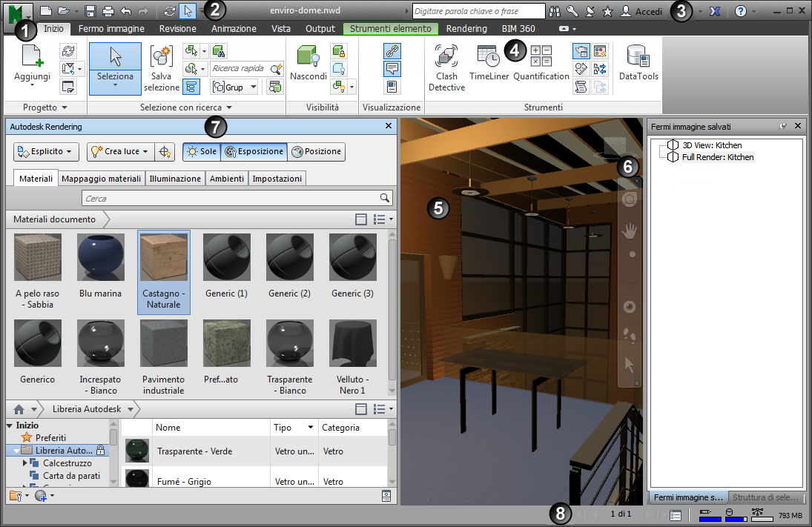Open the Crea luce dropdown
This screenshot has width=812, height=527.
(120, 152)
